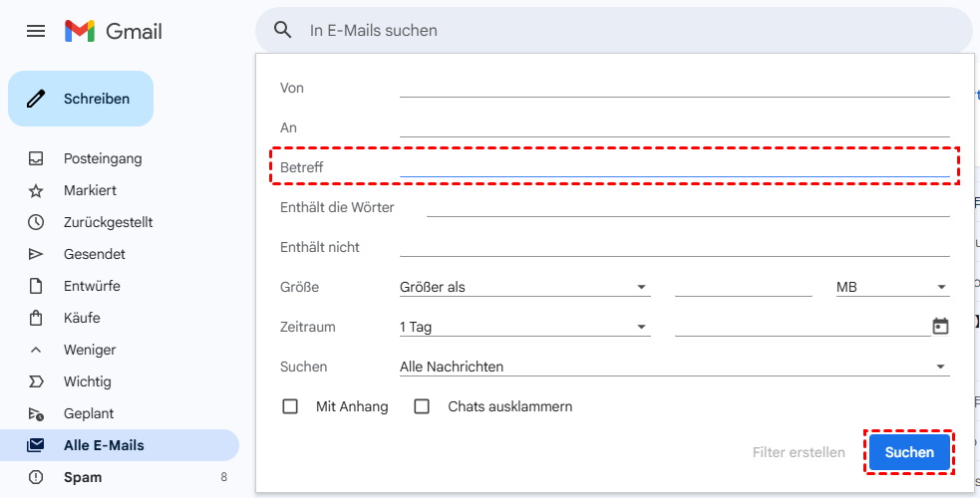
Task: Open the MB unit dropdown
Action: [x=891, y=287]
